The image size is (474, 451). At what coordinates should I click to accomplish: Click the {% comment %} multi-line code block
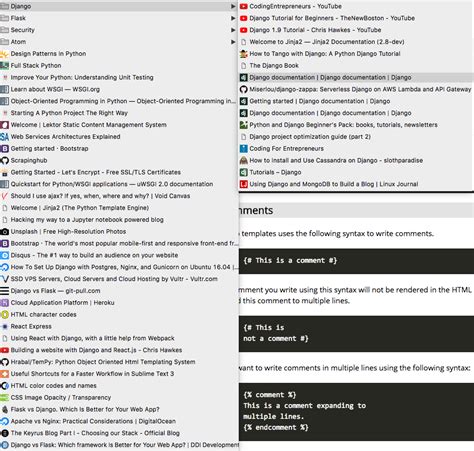[356, 412]
